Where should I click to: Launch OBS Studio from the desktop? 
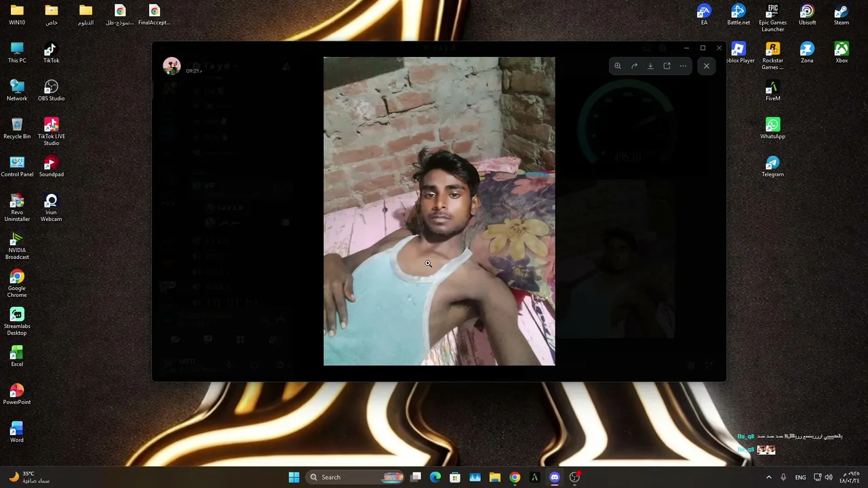click(x=52, y=91)
